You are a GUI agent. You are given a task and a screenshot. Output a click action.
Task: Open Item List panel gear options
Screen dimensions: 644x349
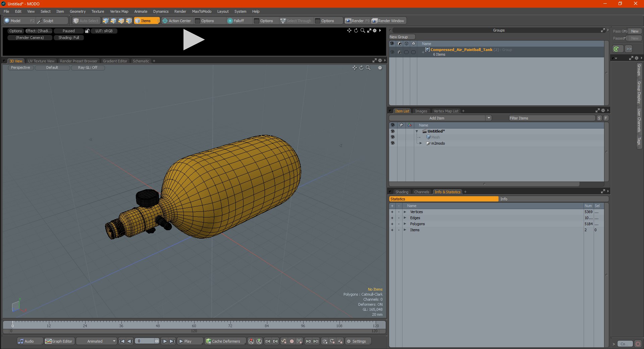pos(603,111)
